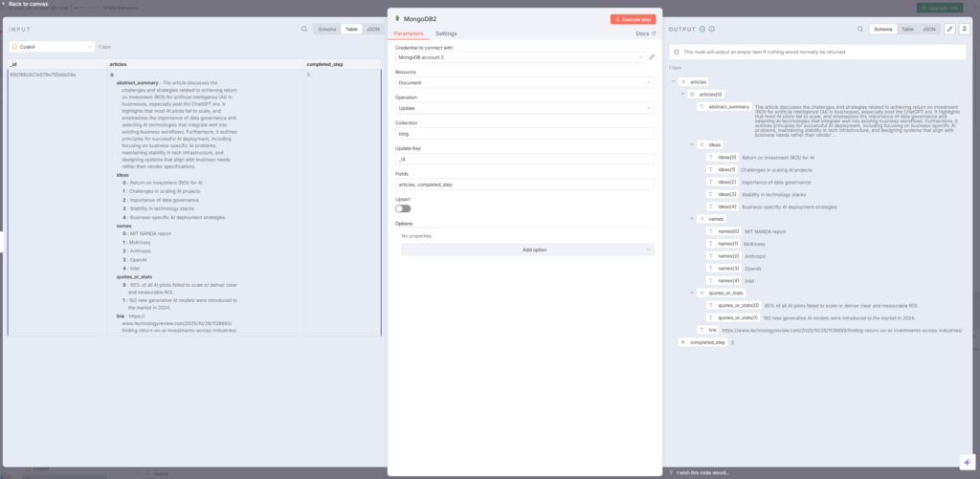The height and width of the screenshot is (479, 980).
Task: Switch Output view to JSON tab
Action: [929, 30]
